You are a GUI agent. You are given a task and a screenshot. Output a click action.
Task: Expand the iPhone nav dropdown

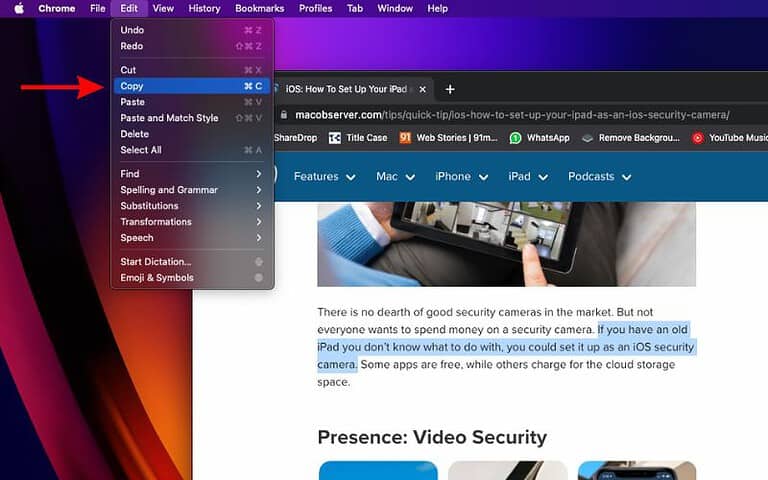click(x=461, y=177)
